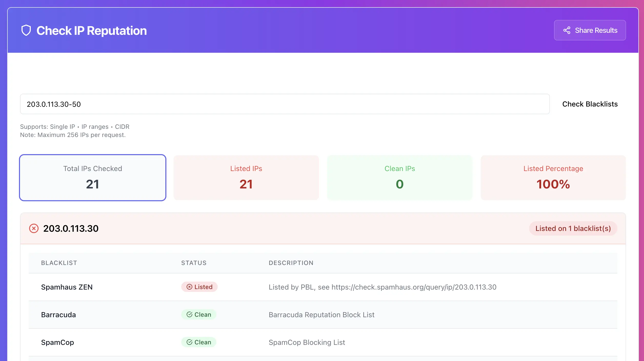This screenshot has width=644, height=361.
Task: Select the Total IPs Checked card
Action: (x=93, y=178)
